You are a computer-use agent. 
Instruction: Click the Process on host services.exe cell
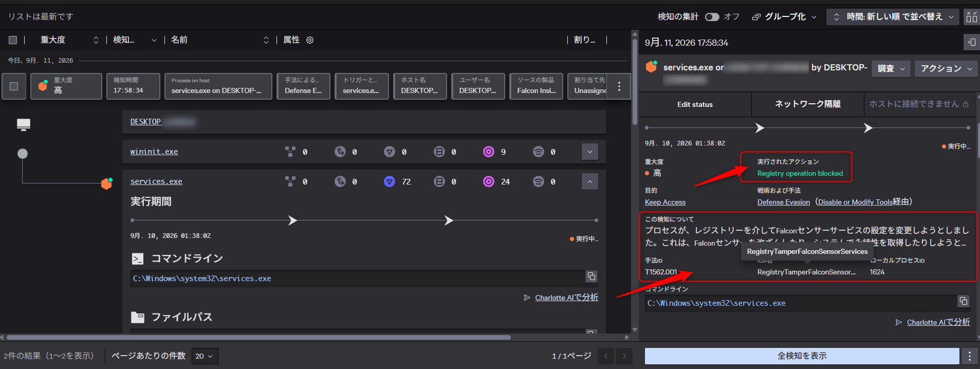pos(218,86)
